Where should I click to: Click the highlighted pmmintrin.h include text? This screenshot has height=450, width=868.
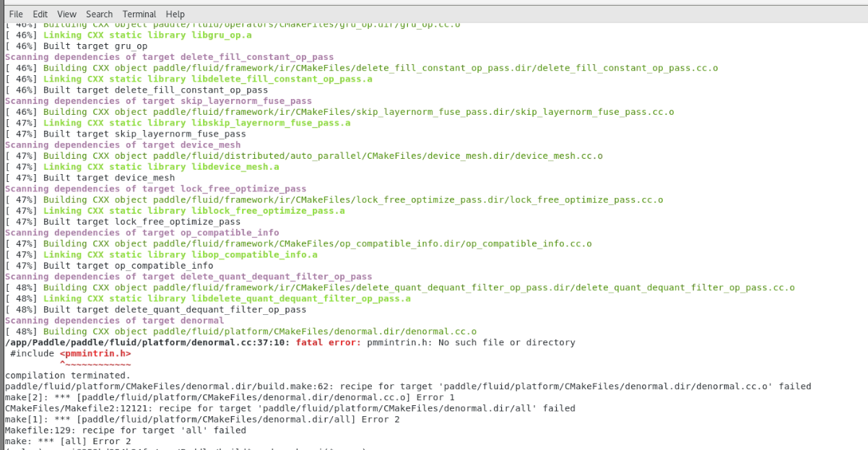[94, 353]
